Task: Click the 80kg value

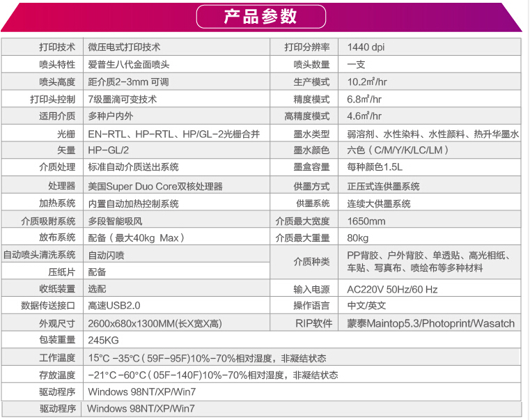Action: [x=357, y=238]
